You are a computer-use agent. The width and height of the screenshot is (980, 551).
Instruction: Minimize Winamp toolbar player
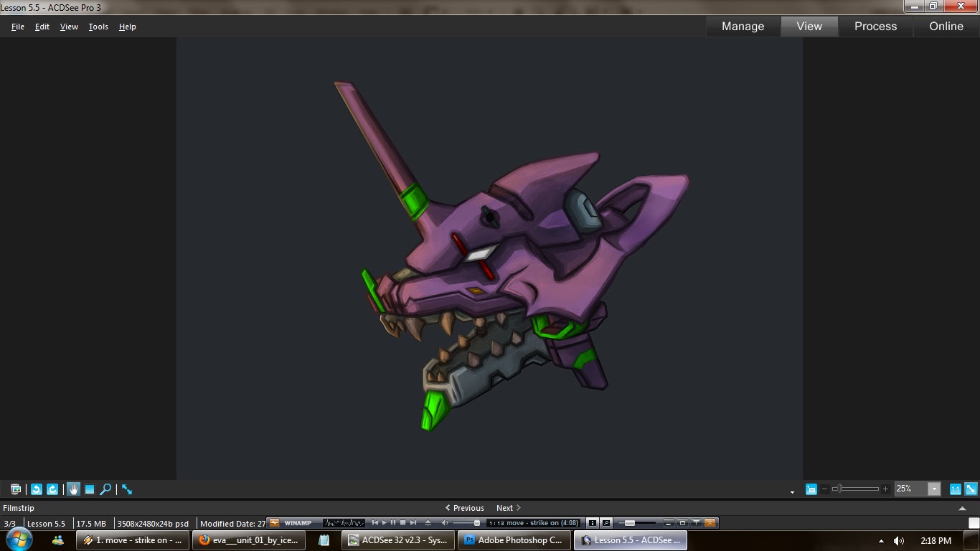669,523
